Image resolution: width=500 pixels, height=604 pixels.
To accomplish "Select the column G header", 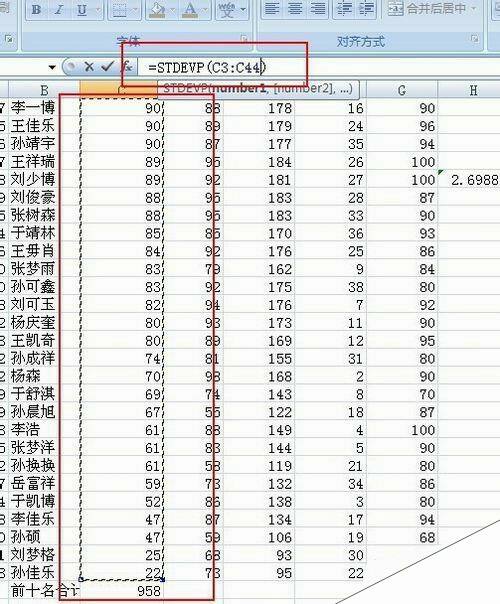I will click(402, 90).
